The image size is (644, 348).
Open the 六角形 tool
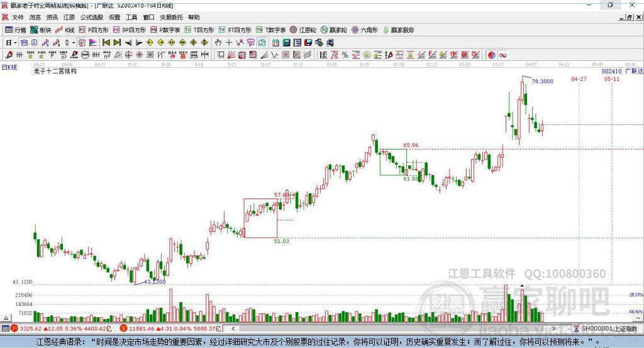pos(365,30)
